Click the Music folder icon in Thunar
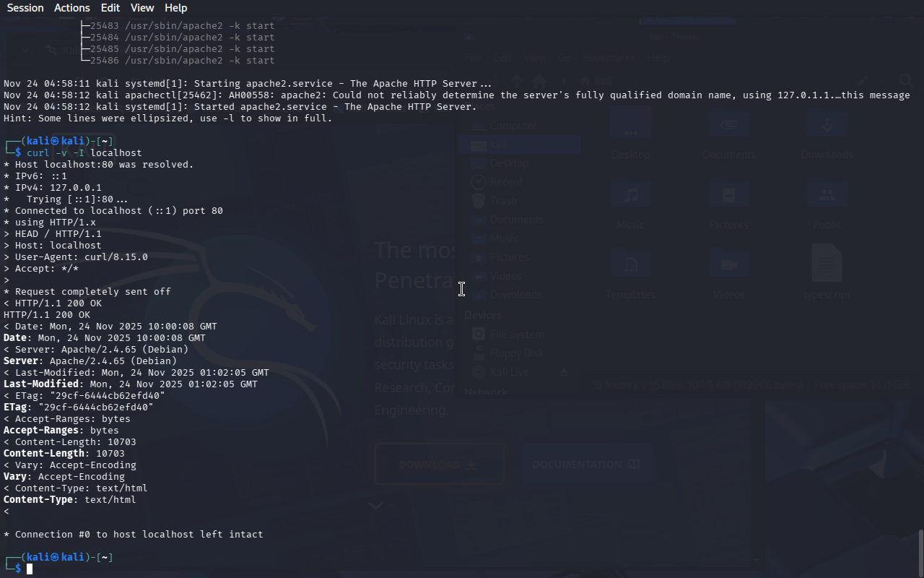Image resolution: width=924 pixels, height=578 pixels. pyautogui.click(x=631, y=197)
